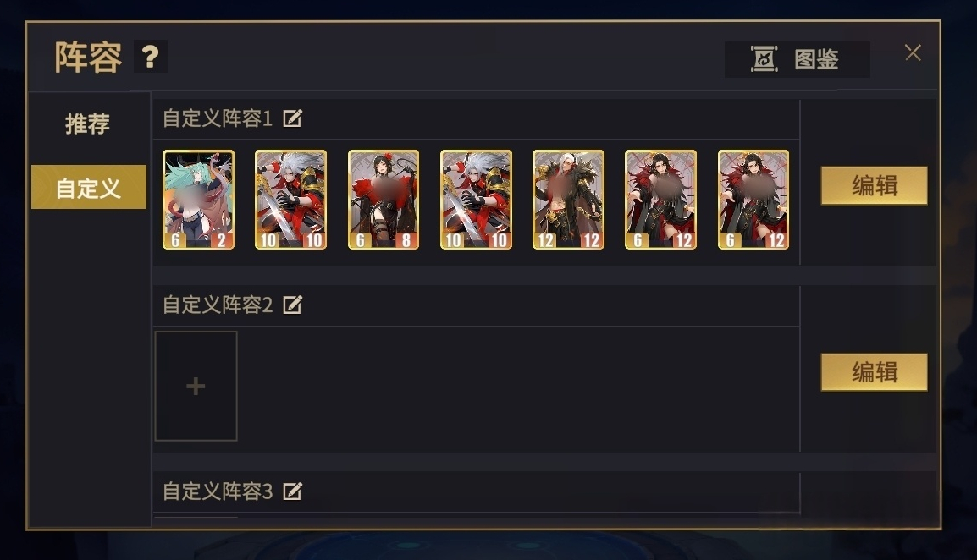Click 编辑 button for lineup 2
Screen dimensions: 977x560
tap(874, 372)
